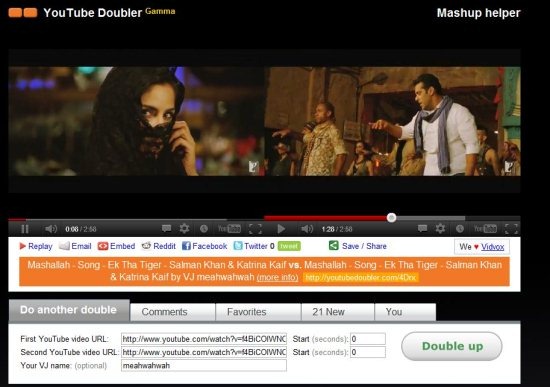Viewport: 550px width, 387px height.
Task: Open settings gear on left video
Action: (184, 229)
